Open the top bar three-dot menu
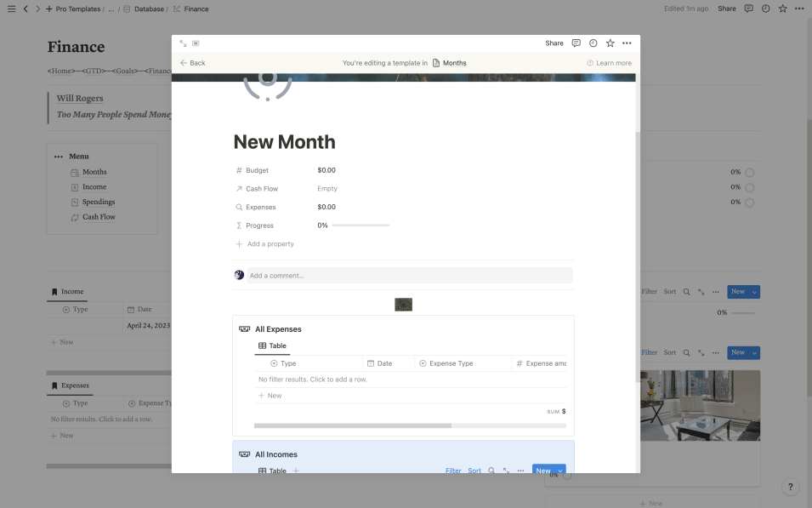This screenshot has width=812, height=508. [799, 9]
